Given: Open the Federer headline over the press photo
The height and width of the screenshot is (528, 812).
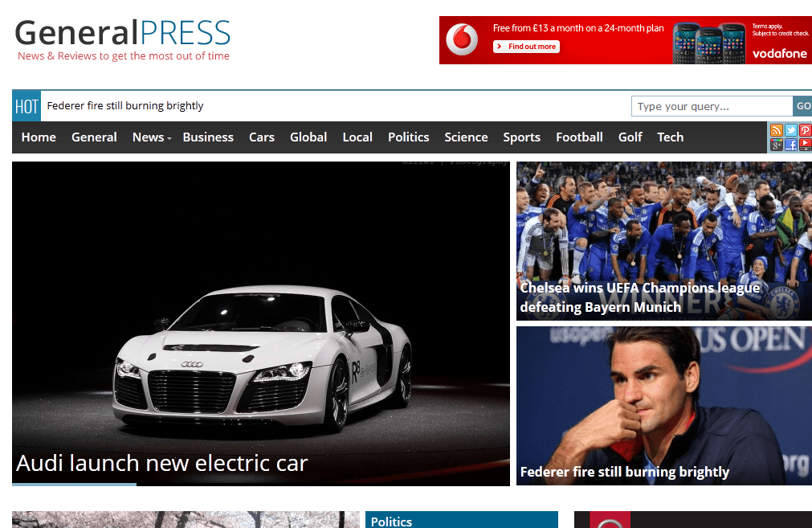Looking at the screenshot, I should coord(625,472).
